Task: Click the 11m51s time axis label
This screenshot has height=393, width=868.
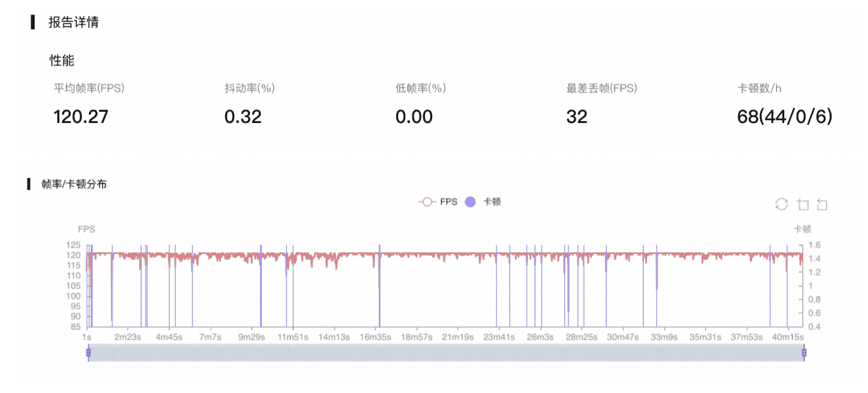Action: coord(292,337)
